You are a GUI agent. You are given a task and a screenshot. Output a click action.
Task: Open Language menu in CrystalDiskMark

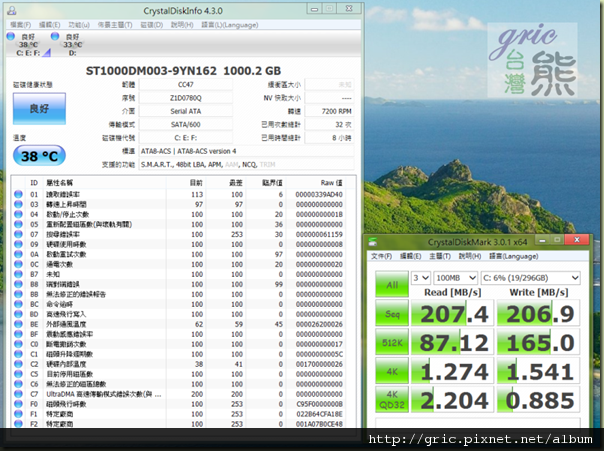[x=513, y=257]
